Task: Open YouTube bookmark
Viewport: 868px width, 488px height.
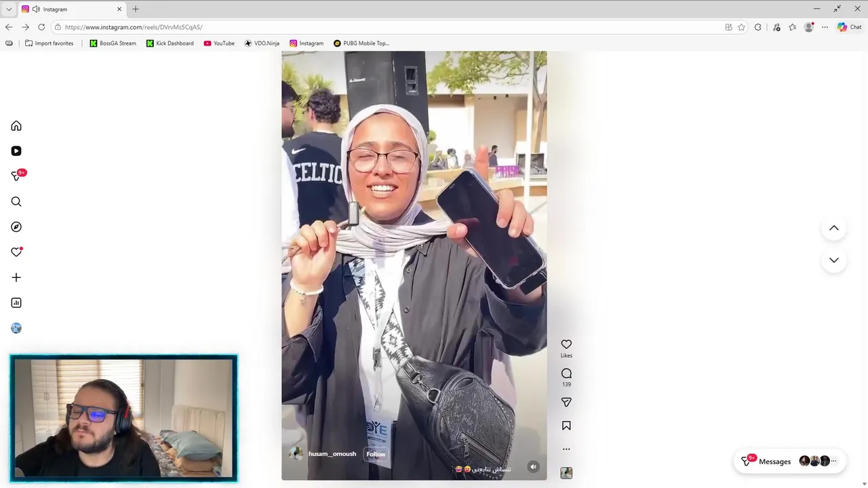Action: point(219,43)
